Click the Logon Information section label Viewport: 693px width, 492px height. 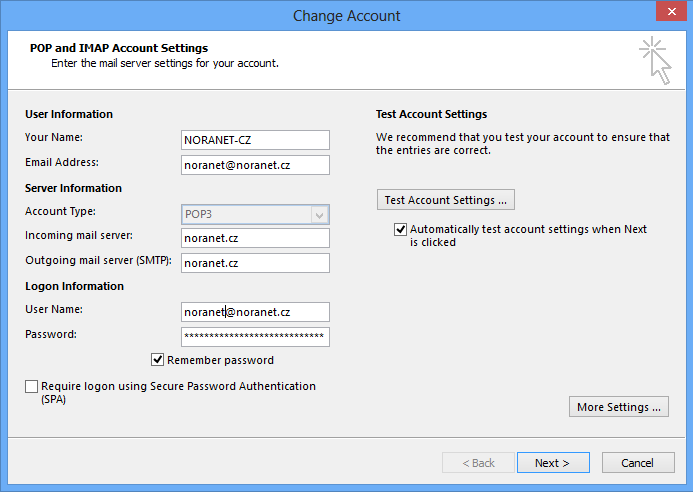pyautogui.click(x=74, y=286)
